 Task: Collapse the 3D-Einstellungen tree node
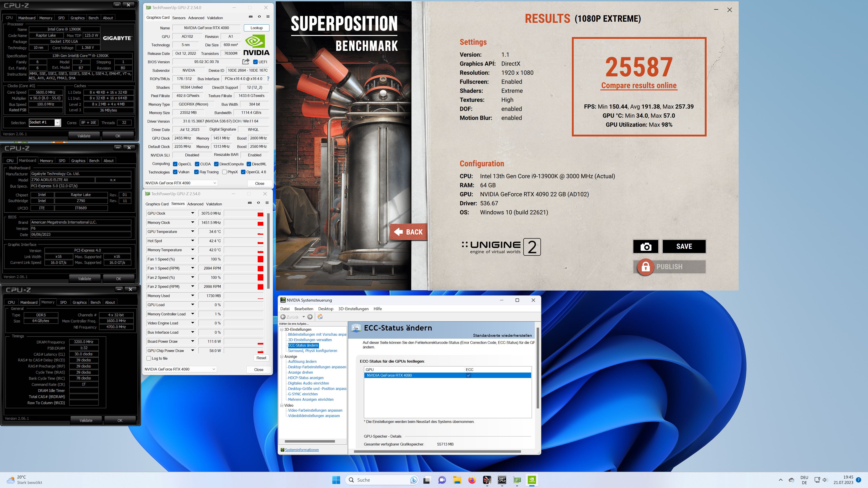[x=282, y=329]
